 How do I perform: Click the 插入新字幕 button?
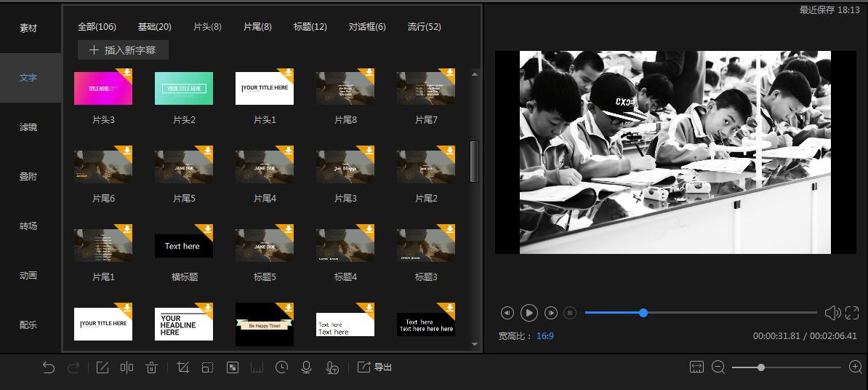(x=123, y=50)
